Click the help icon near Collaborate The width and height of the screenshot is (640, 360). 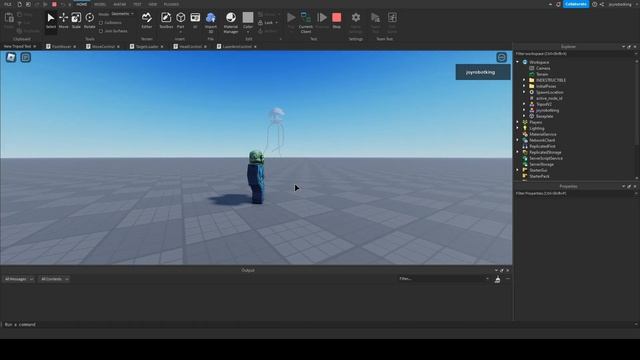[x=595, y=4]
